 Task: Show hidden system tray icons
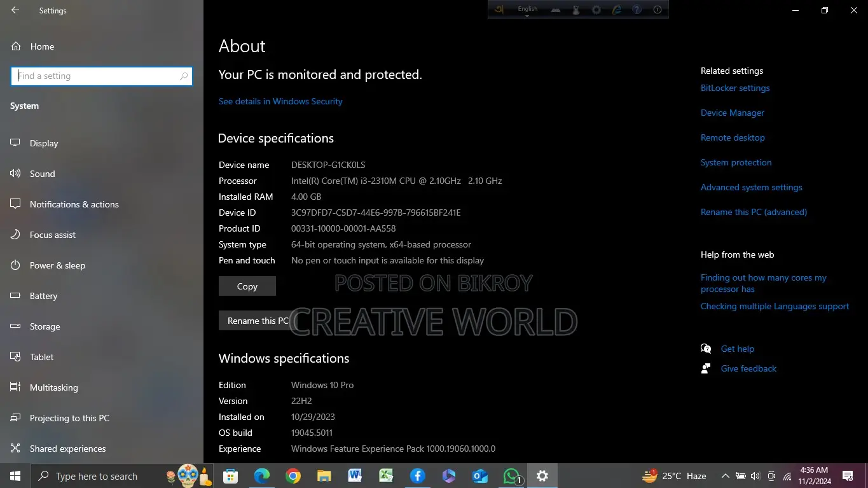725,476
